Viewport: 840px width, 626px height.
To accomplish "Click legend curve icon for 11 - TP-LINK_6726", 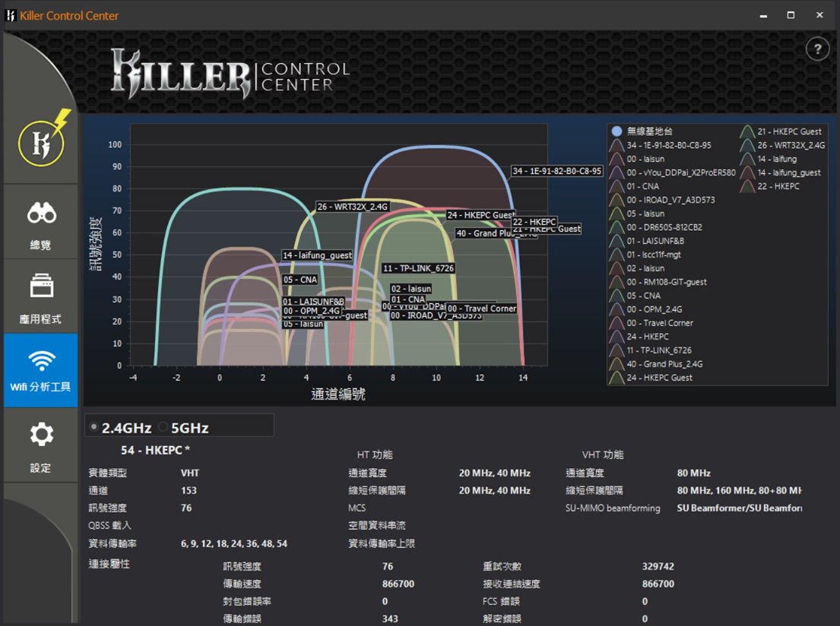I will [x=617, y=350].
